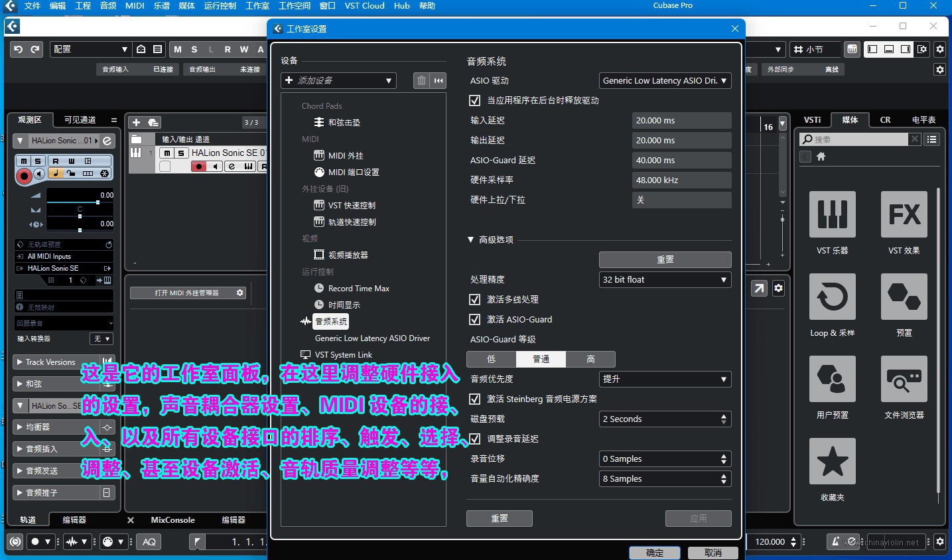Click the undo arrow in the toolbar
952x560 pixels.
coord(19,49)
